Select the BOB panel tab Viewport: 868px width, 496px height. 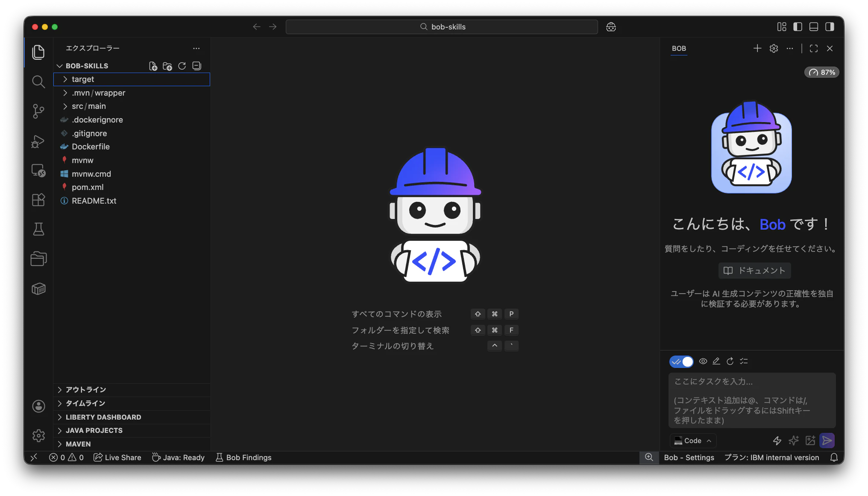(x=679, y=49)
